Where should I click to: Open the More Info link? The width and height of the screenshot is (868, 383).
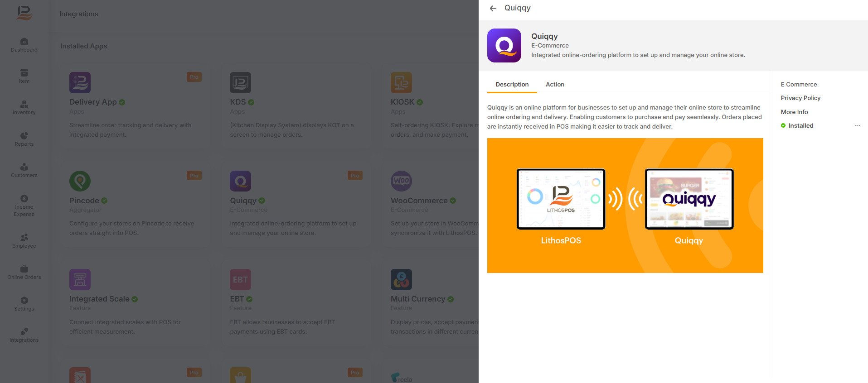(x=794, y=112)
